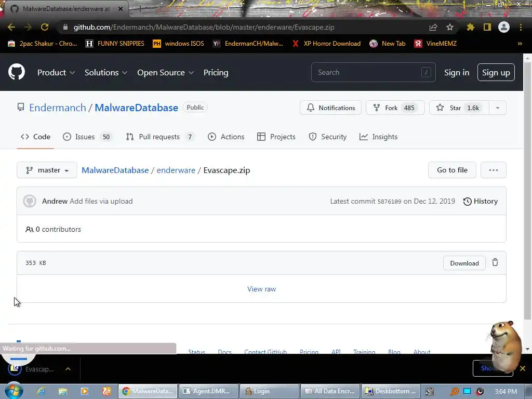Switch to Agent.DMR taskbar window
Image resolution: width=532 pixels, height=399 pixels.
[x=208, y=391]
